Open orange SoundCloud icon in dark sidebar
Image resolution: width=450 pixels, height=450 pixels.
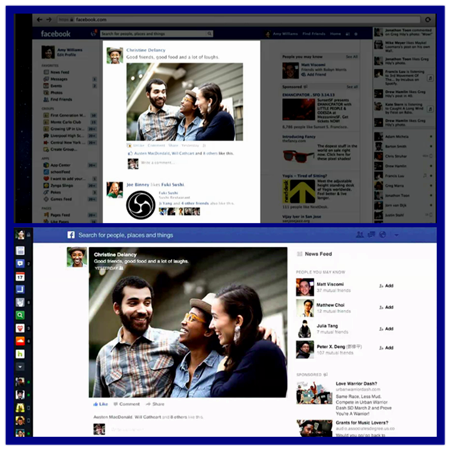tap(20, 341)
